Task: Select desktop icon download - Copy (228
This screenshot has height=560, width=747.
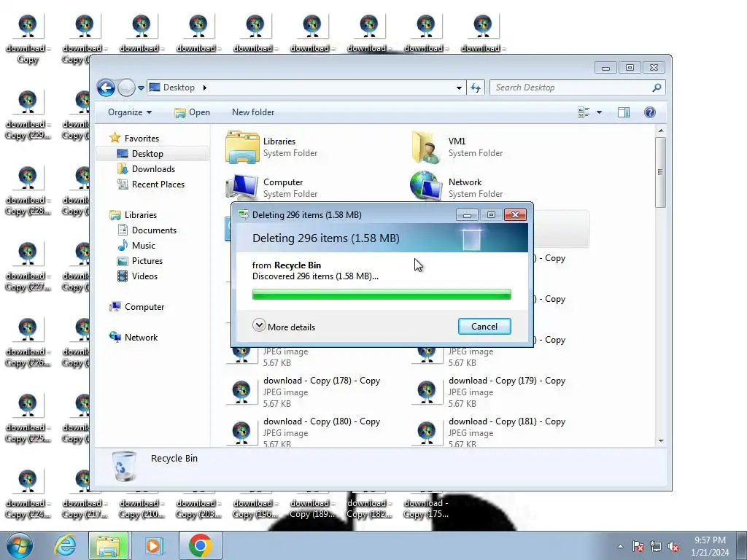Action: click(28, 192)
